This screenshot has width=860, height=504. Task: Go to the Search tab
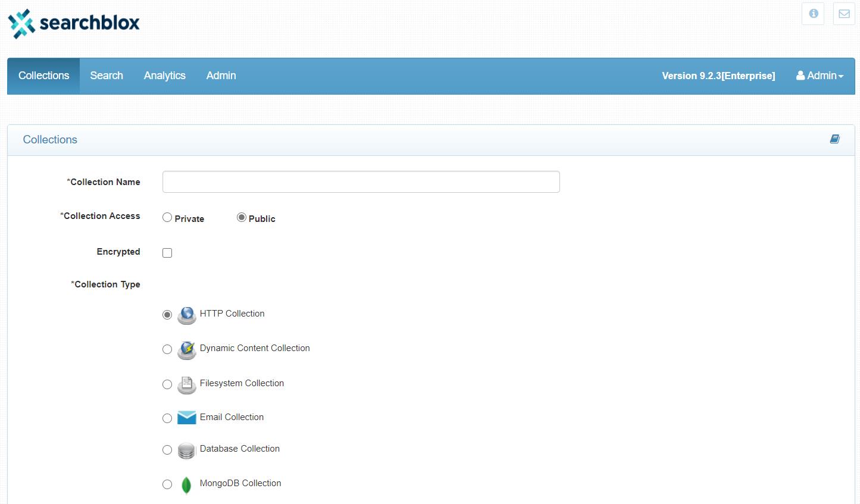[107, 76]
